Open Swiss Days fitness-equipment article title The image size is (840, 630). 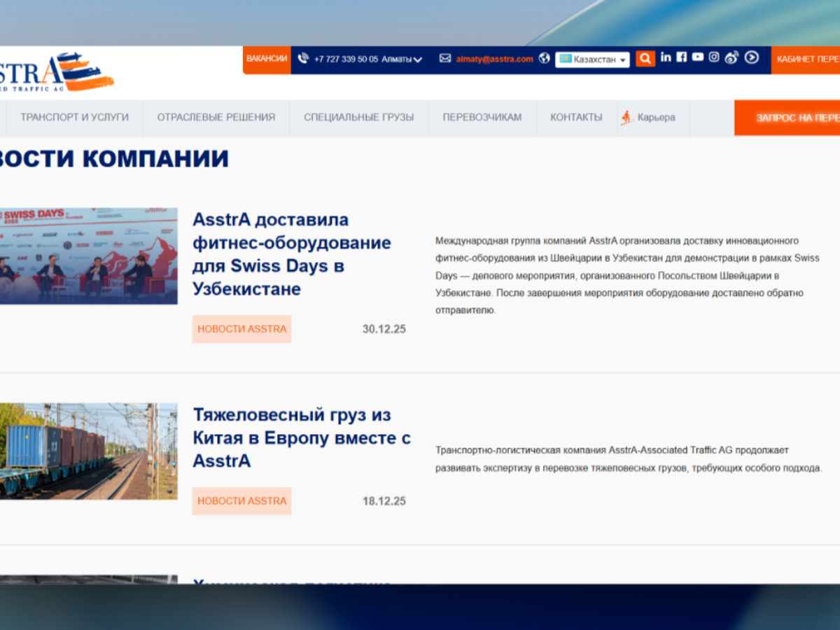292,254
